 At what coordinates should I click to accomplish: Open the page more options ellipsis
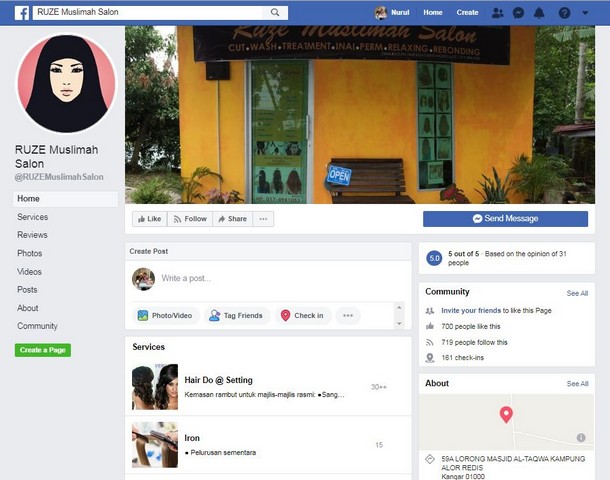click(x=264, y=219)
